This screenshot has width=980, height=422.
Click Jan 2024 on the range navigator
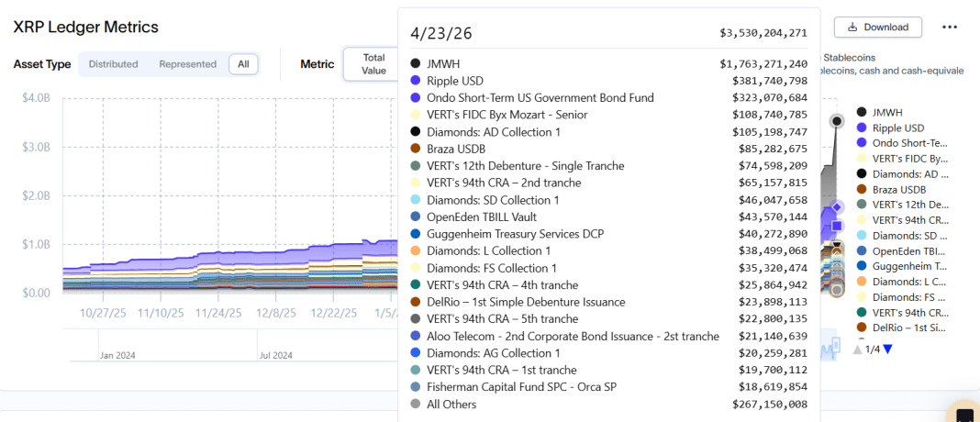click(x=118, y=355)
